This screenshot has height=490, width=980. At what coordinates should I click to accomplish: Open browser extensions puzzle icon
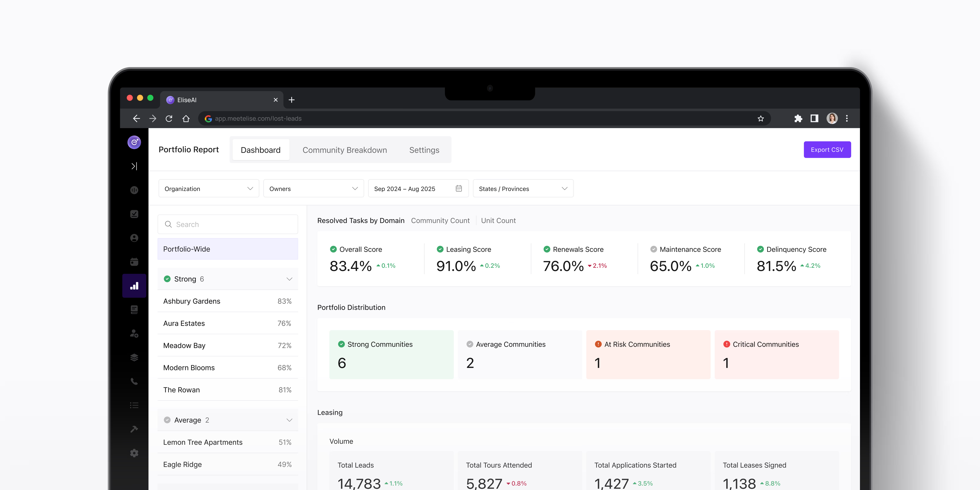tap(798, 119)
